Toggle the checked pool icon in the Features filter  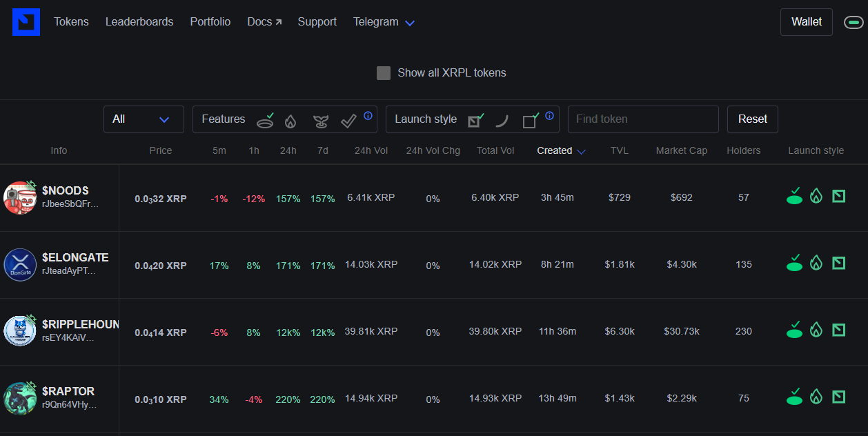[265, 121]
